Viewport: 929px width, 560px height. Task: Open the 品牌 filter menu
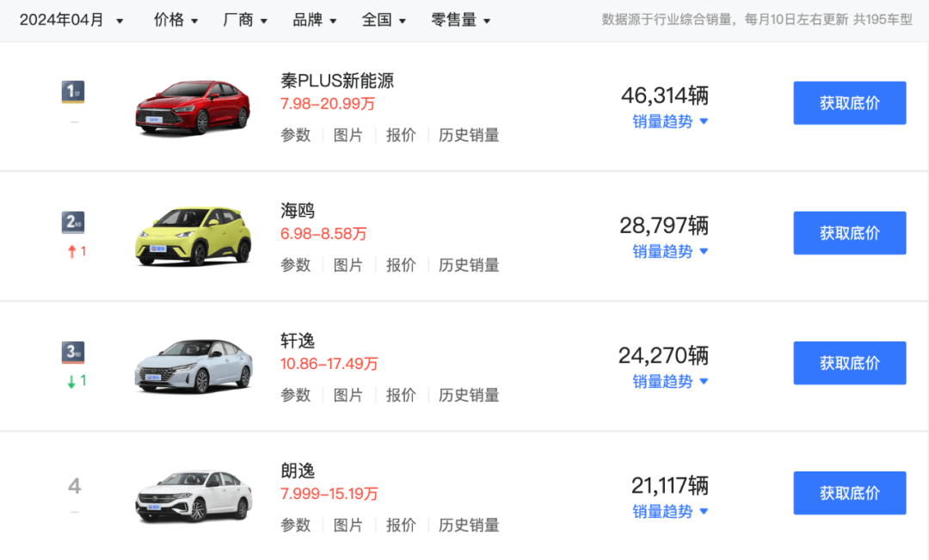coord(315,20)
